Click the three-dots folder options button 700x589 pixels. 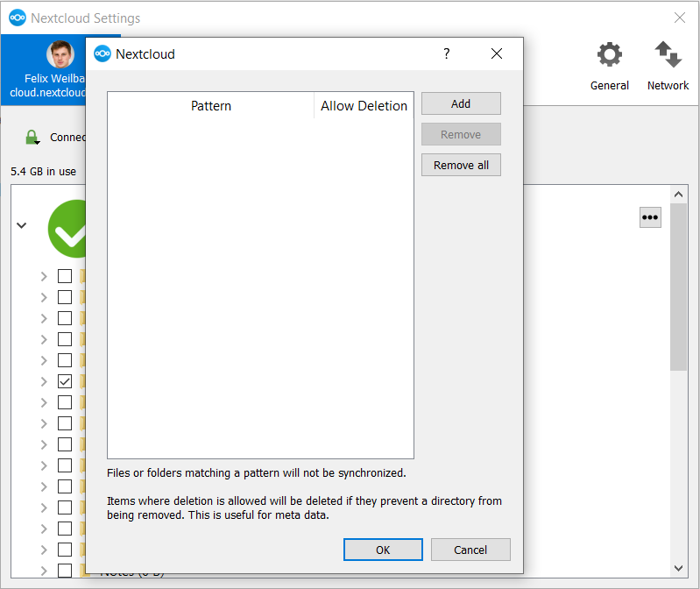tap(650, 217)
